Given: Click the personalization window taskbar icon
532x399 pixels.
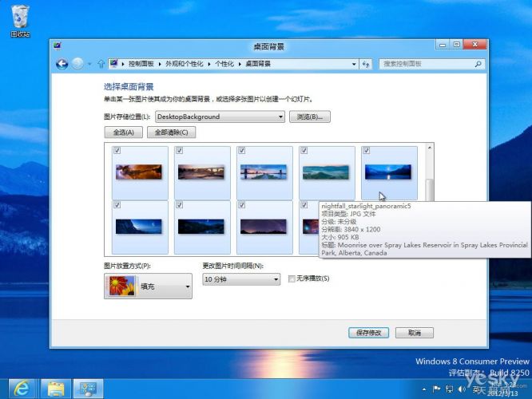Looking at the screenshot, I should (x=87, y=388).
